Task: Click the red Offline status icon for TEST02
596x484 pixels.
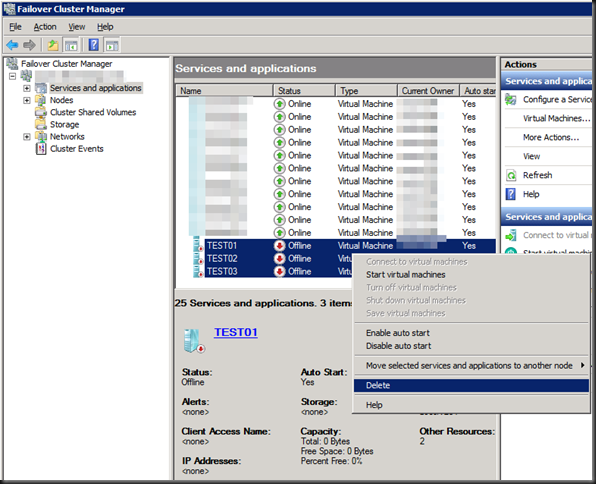Action: (x=279, y=259)
